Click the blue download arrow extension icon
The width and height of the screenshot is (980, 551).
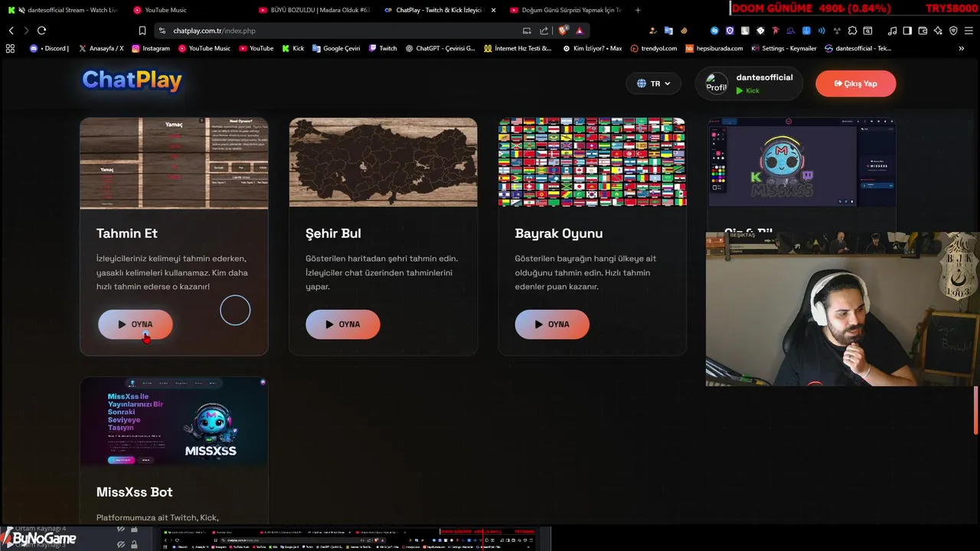pyautogui.click(x=806, y=31)
